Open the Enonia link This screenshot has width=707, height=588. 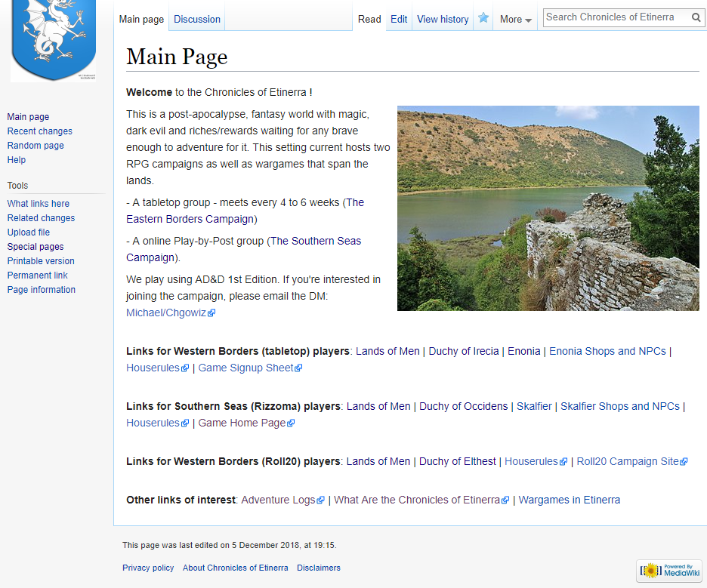[x=524, y=352]
